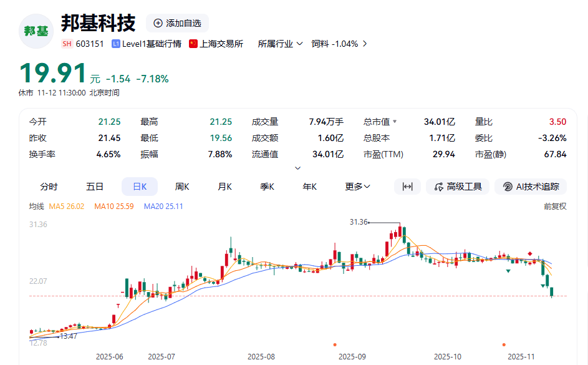Switch to the 分时 chart tab
Viewport: 588px width, 365px height.
coord(50,187)
